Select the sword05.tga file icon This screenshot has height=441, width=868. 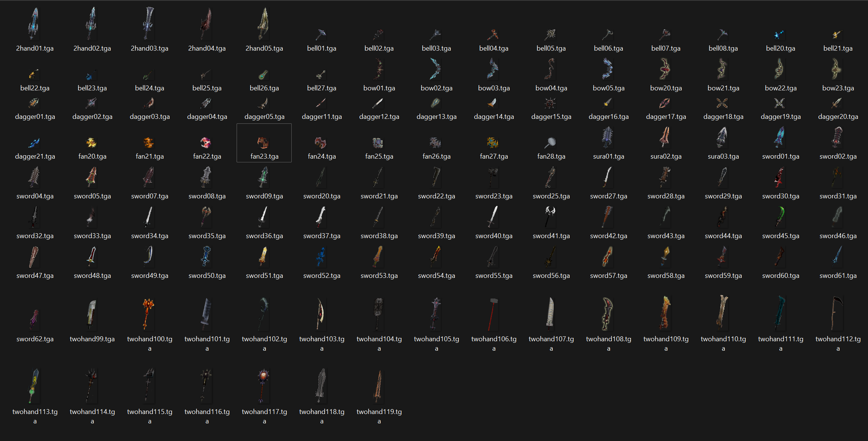click(91, 177)
